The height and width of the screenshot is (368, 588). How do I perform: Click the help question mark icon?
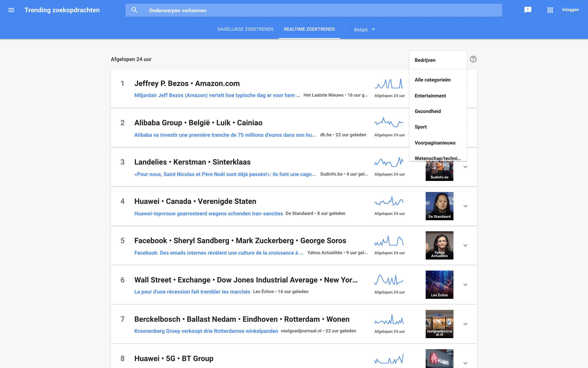tap(473, 59)
